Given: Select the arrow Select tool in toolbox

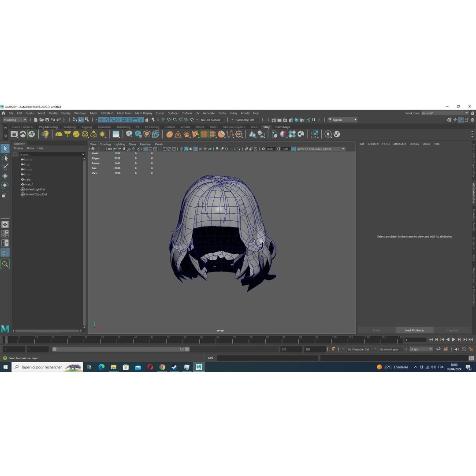Looking at the screenshot, I should (x=5, y=149).
